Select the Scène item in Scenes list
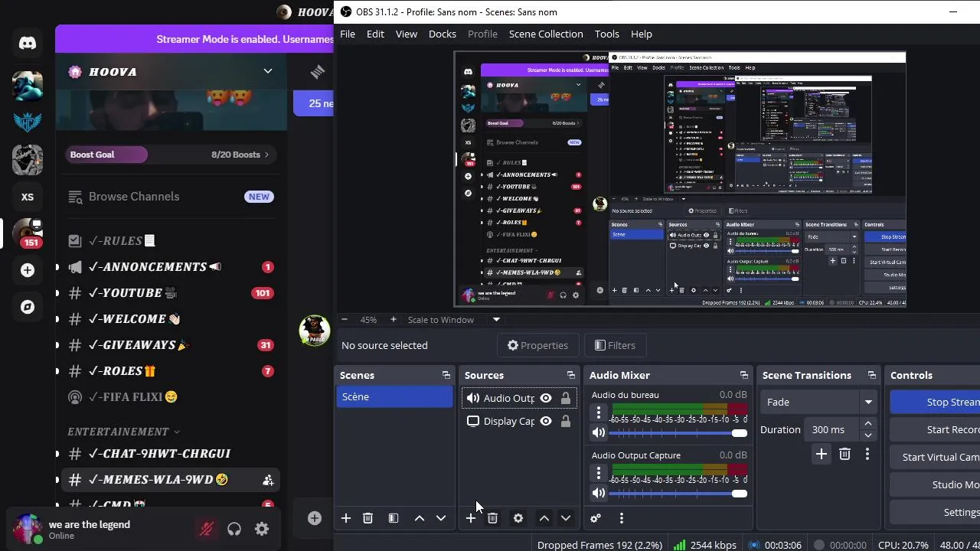 pos(394,396)
